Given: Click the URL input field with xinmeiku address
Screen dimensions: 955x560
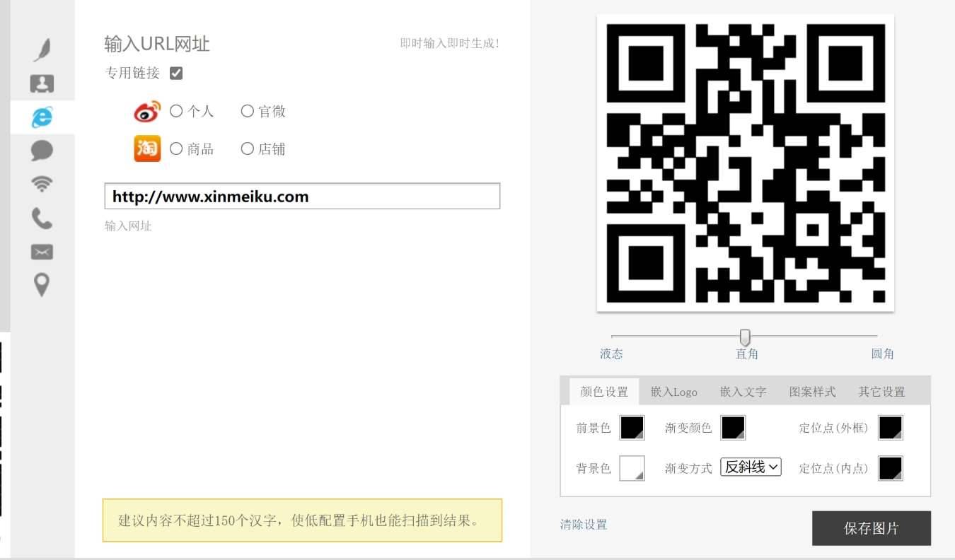Looking at the screenshot, I should click(302, 196).
